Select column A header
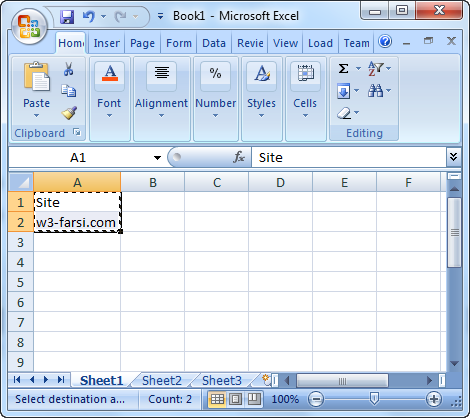 [x=77, y=182]
